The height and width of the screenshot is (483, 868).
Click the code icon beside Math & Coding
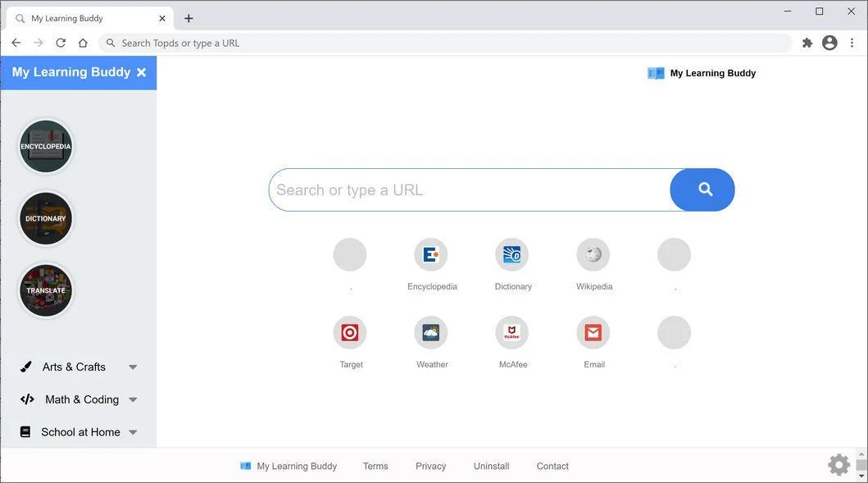click(27, 399)
